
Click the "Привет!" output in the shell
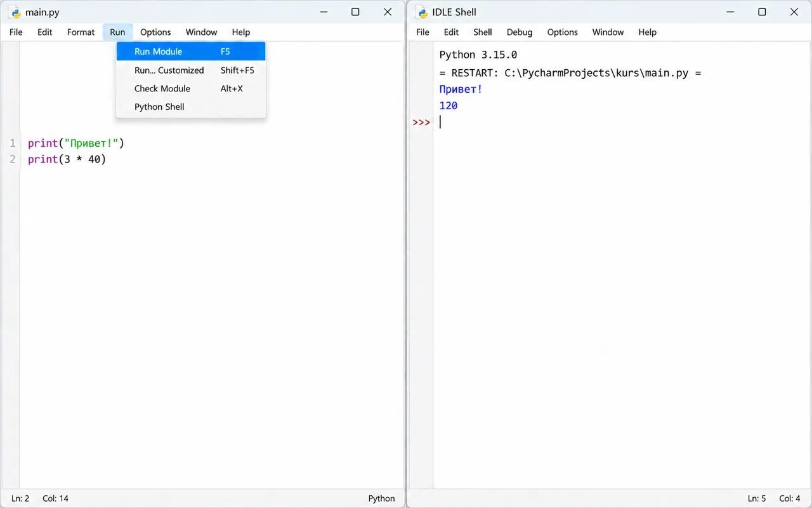click(461, 90)
